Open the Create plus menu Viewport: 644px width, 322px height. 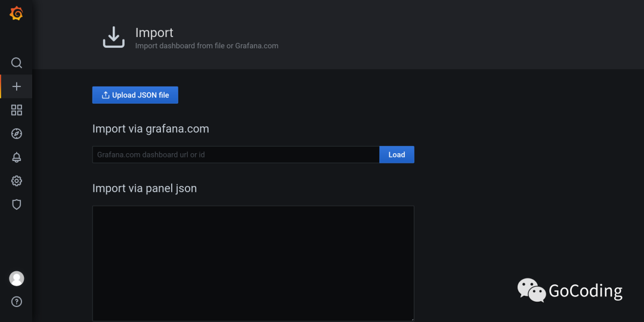[x=17, y=86]
